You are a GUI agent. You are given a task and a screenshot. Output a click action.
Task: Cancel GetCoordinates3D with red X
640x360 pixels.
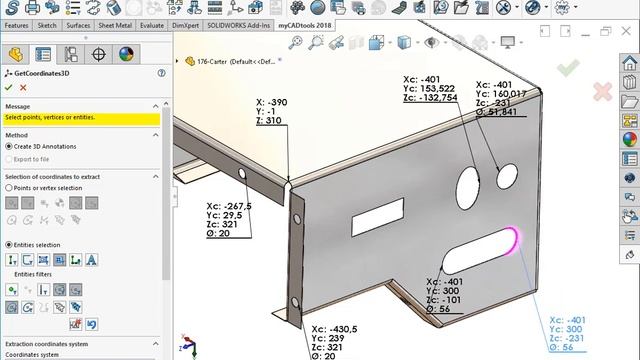(x=23, y=87)
